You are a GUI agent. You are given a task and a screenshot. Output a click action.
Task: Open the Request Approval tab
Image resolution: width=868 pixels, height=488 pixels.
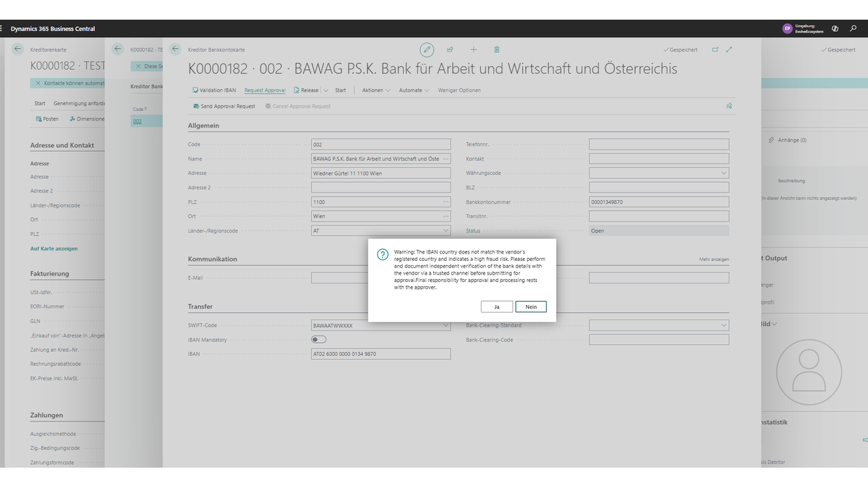[x=265, y=90]
